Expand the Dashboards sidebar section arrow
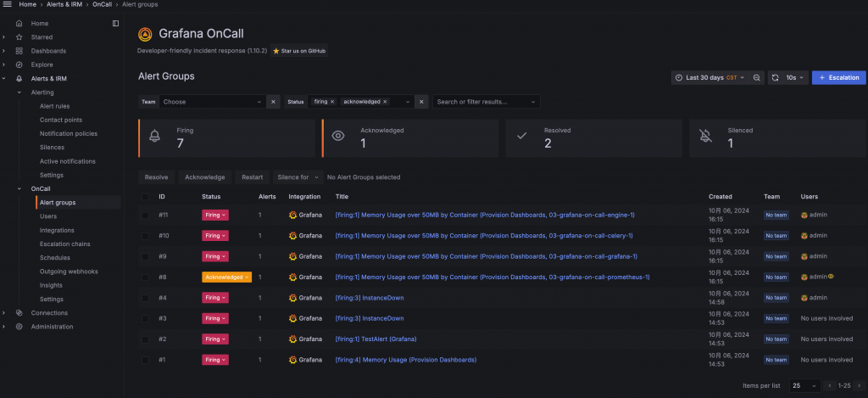868x398 pixels. [x=4, y=51]
